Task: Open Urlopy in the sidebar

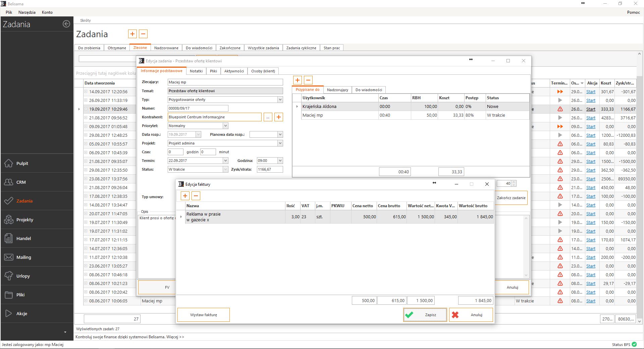Action: (x=23, y=276)
